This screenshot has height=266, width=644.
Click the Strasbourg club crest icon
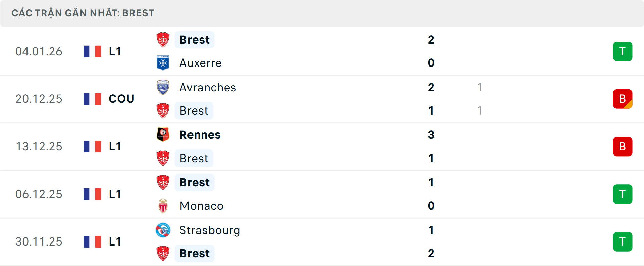pyautogui.click(x=163, y=230)
